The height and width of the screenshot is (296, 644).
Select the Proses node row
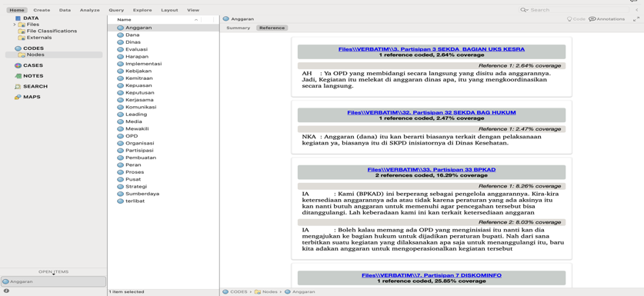(x=163, y=172)
